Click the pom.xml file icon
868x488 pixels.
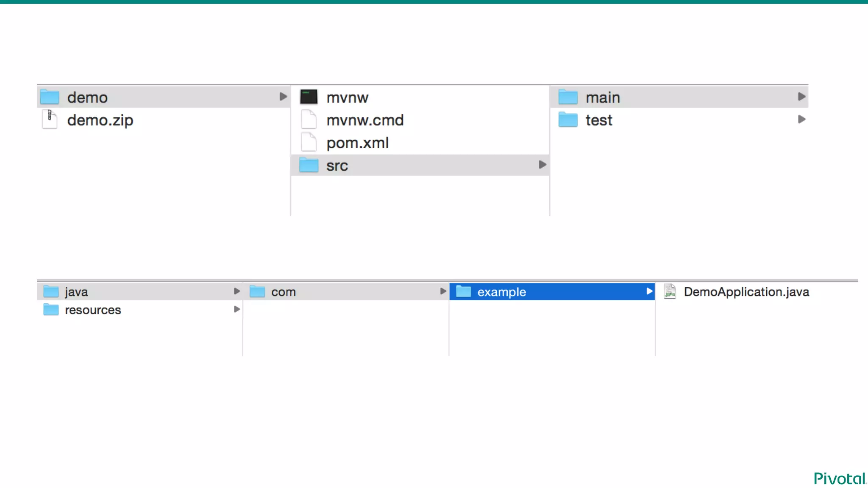coord(309,142)
